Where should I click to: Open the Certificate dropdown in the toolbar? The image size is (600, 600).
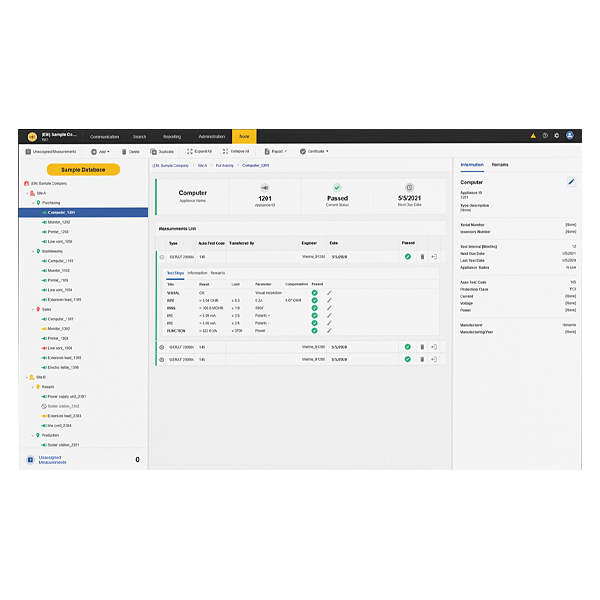click(x=314, y=152)
